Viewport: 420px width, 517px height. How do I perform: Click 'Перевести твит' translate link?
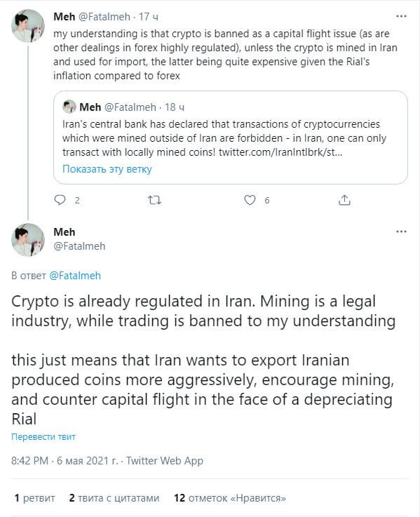click(x=43, y=437)
